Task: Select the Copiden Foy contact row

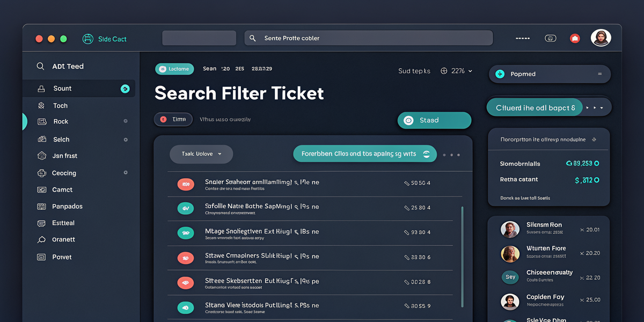Action: (550, 301)
